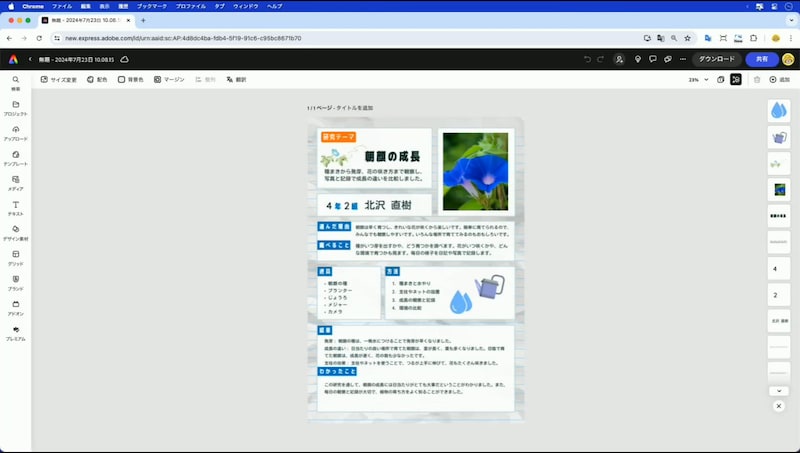Select the 研究テーマ orange label on canvas

(339, 137)
